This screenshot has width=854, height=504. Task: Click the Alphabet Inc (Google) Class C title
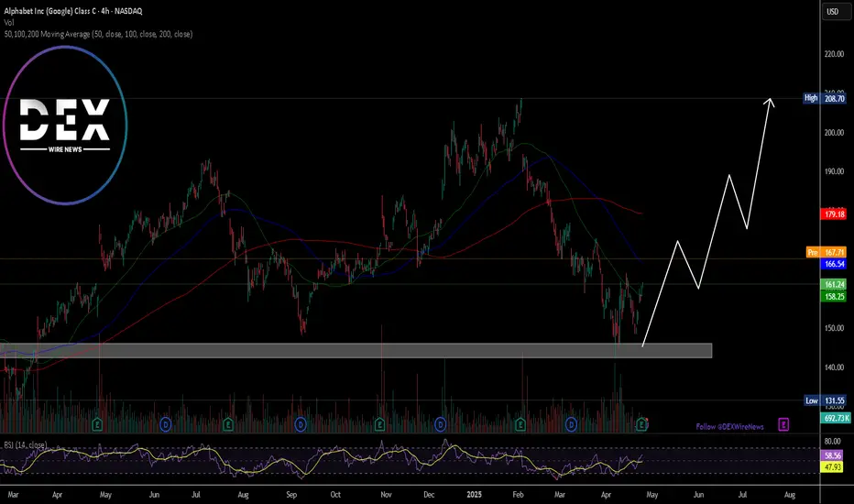(x=73, y=11)
